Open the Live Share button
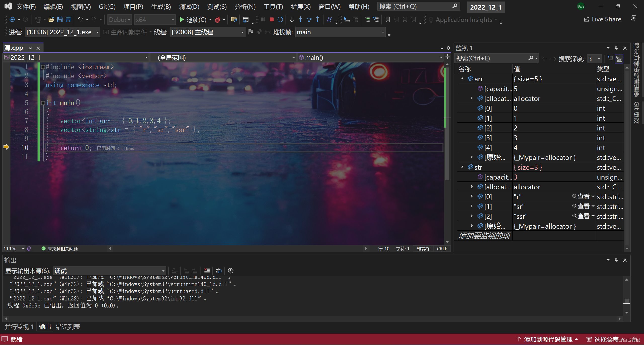Viewport: 644px width, 345px height. pos(602,19)
